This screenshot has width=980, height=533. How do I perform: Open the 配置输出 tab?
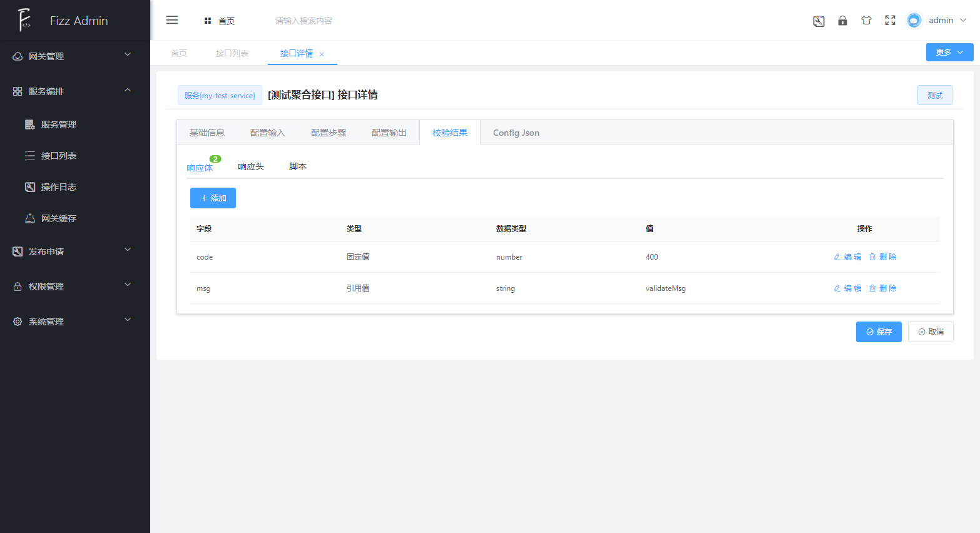click(389, 133)
